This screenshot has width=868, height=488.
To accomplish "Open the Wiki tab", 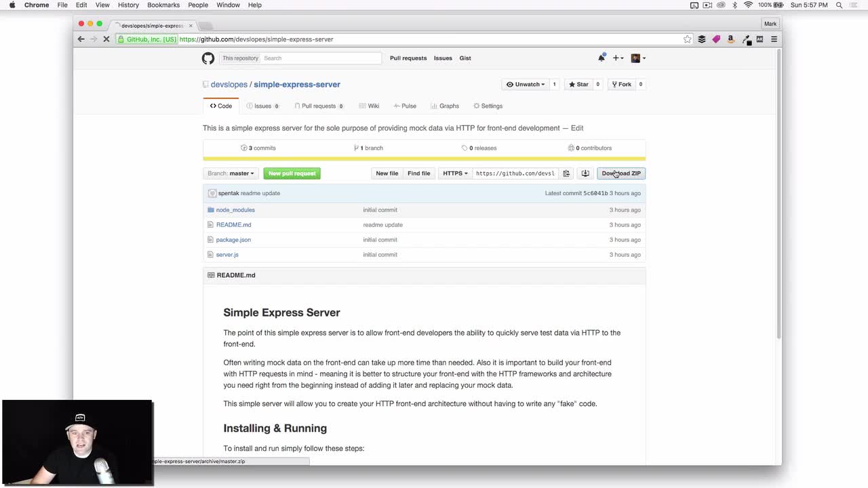I will pos(370,106).
